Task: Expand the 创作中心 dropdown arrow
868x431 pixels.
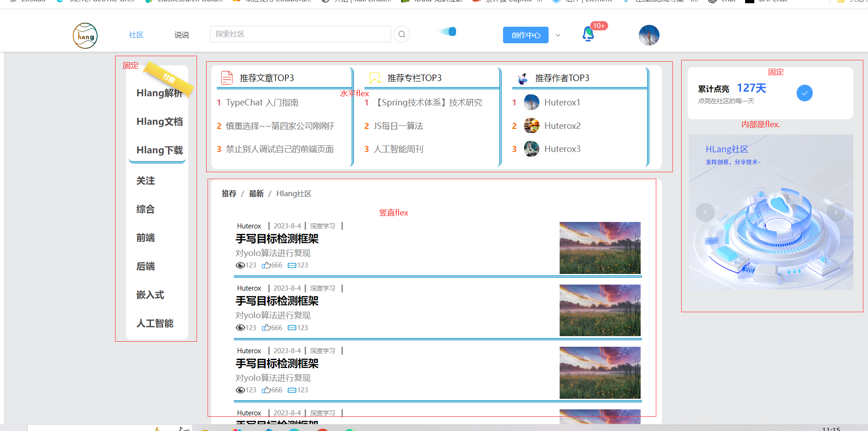Action: point(558,35)
